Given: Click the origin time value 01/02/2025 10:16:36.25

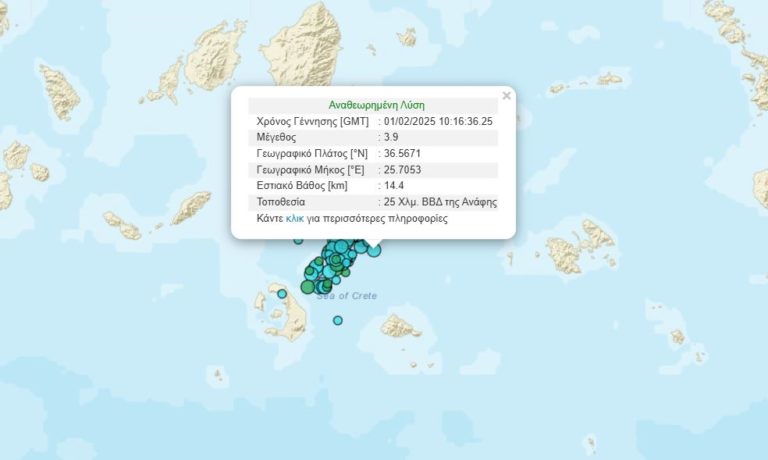Looking at the screenshot, I should [x=438, y=121].
